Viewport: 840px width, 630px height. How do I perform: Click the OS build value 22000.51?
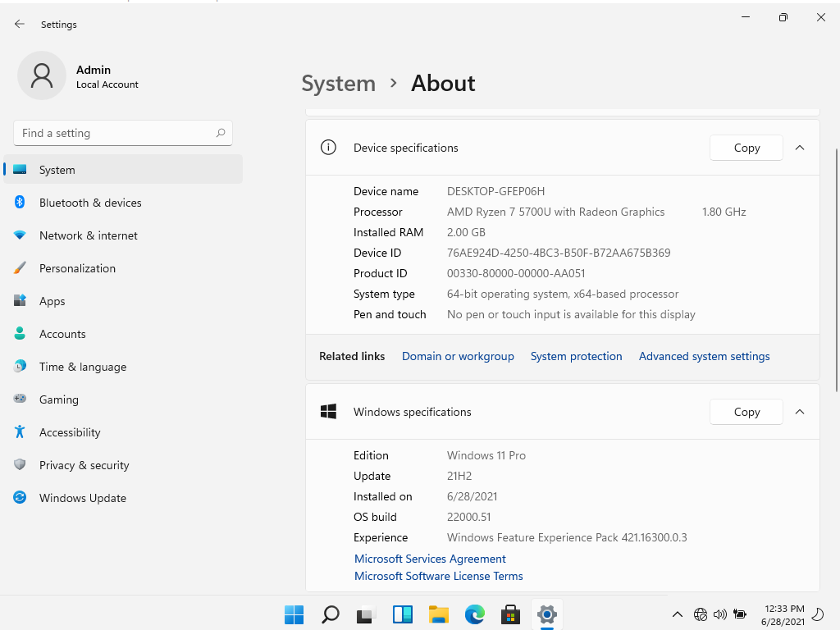(468, 517)
